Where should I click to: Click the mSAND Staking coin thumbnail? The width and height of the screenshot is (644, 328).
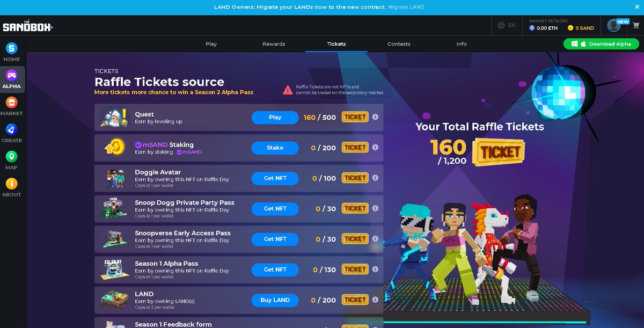click(x=114, y=147)
